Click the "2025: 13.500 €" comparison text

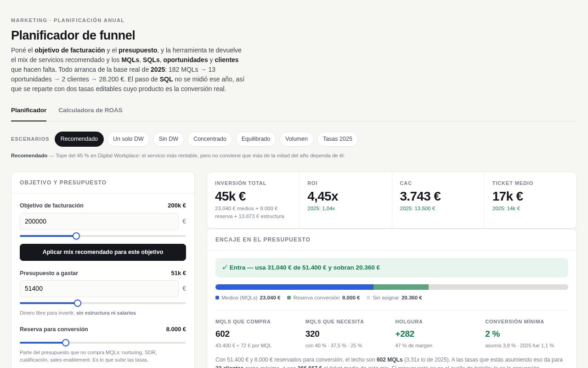[418, 208]
